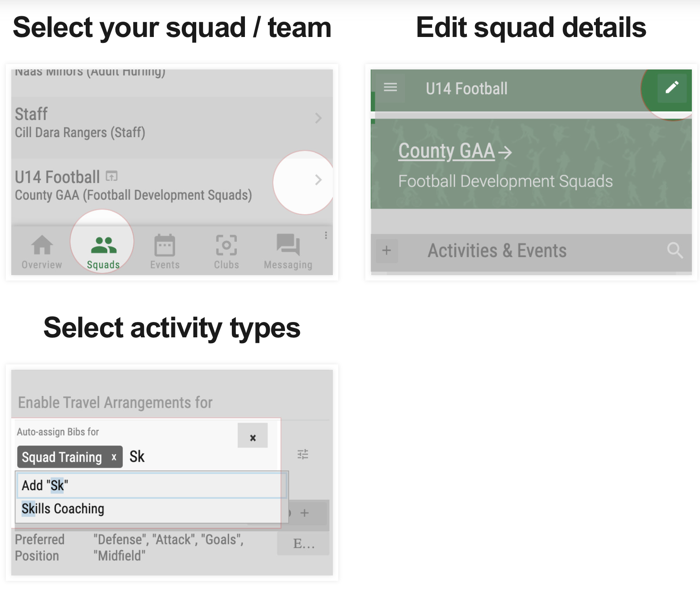Open the hamburger menu beside U14 Football

tap(391, 87)
